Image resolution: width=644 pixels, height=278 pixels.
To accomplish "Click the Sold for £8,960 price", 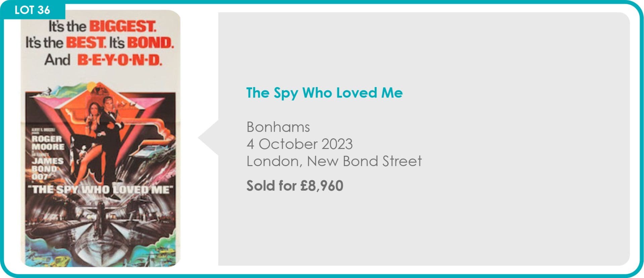I will (294, 186).
